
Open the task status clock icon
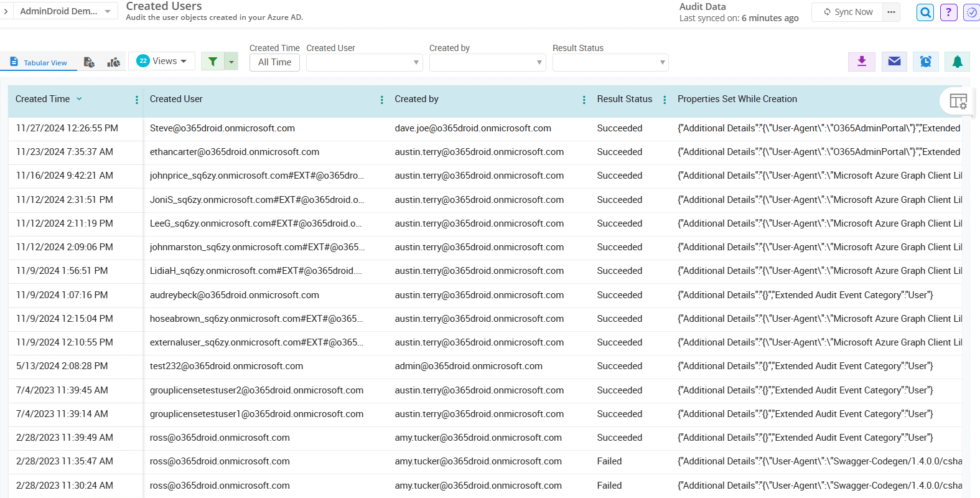(971, 12)
